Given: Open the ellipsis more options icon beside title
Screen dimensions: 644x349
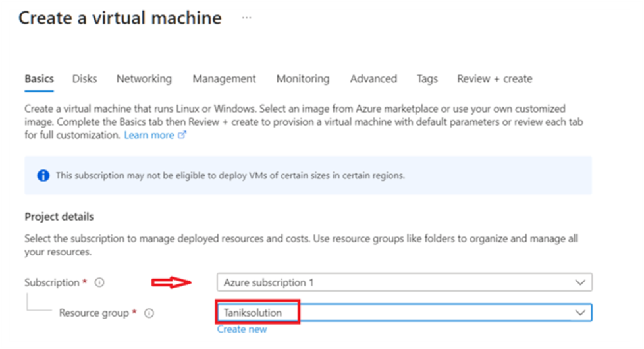Looking at the screenshot, I should (x=246, y=18).
